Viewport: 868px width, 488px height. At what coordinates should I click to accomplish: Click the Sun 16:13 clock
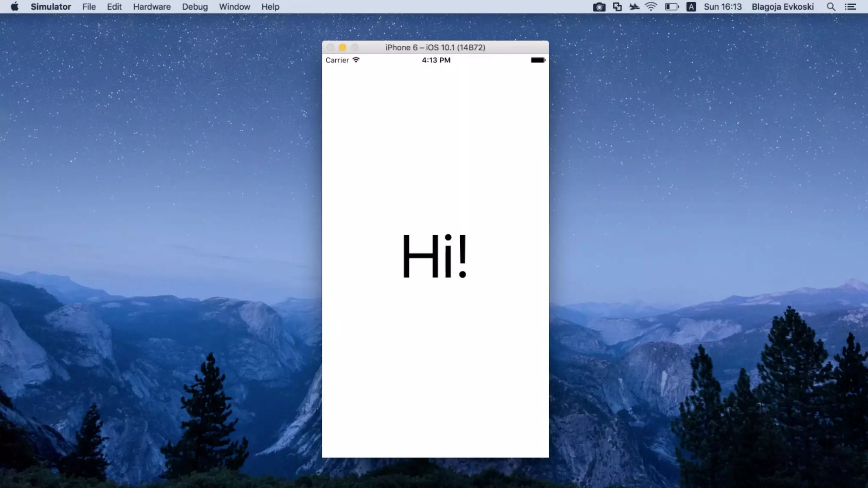[723, 7]
